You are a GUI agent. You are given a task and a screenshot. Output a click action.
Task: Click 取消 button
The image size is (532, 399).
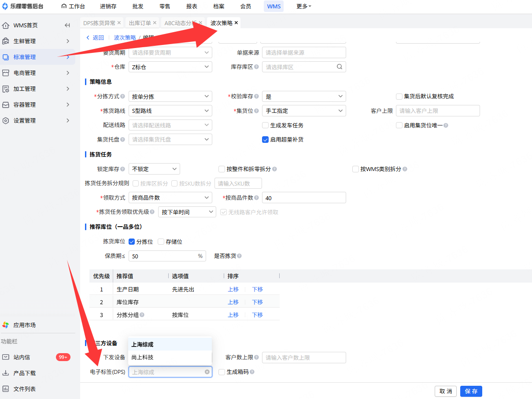pos(446,391)
